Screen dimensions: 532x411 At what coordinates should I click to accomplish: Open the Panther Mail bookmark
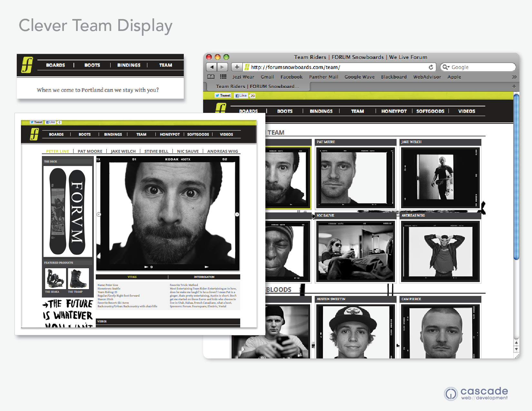tap(323, 77)
